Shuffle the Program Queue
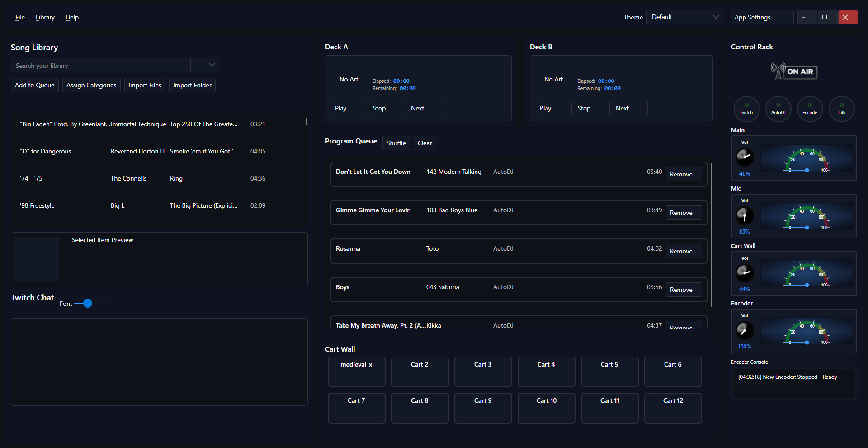Screen dimensions: 868x448 (x=396, y=143)
